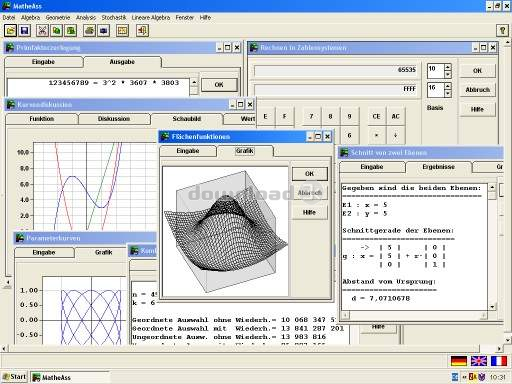Open Diskussion tab in Kurvendiskussion
Image resolution: width=512 pixels, height=384 pixels.
pos(114,119)
